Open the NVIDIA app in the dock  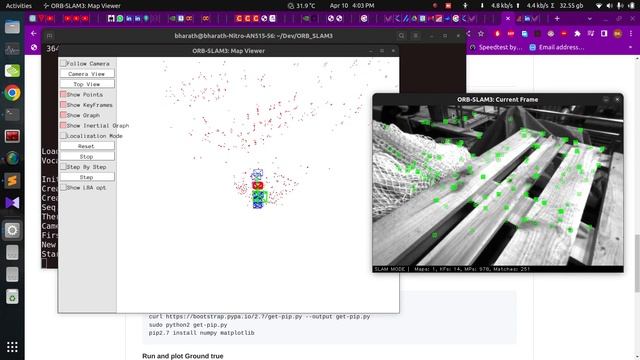click(x=12, y=71)
